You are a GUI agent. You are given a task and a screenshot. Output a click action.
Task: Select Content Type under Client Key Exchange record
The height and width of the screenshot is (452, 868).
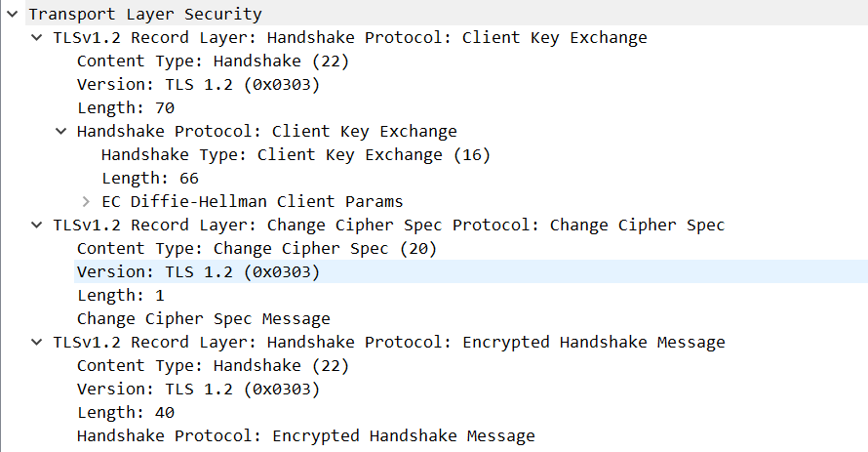click(213, 62)
